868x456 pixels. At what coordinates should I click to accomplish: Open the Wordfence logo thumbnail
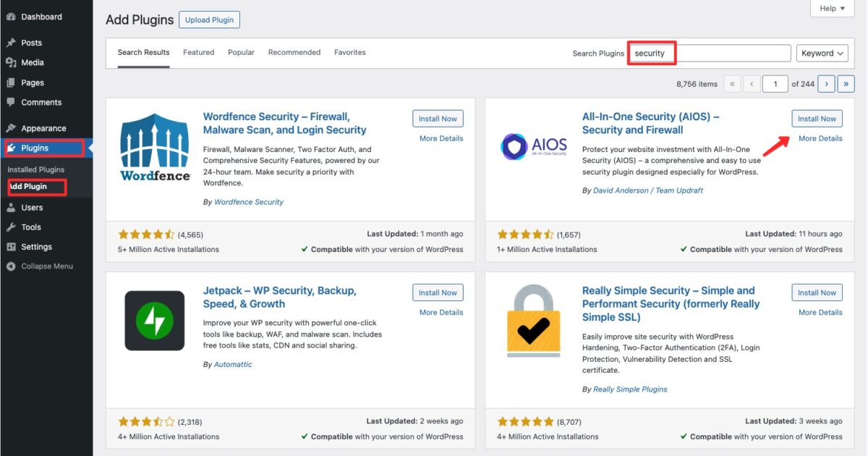tap(156, 147)
